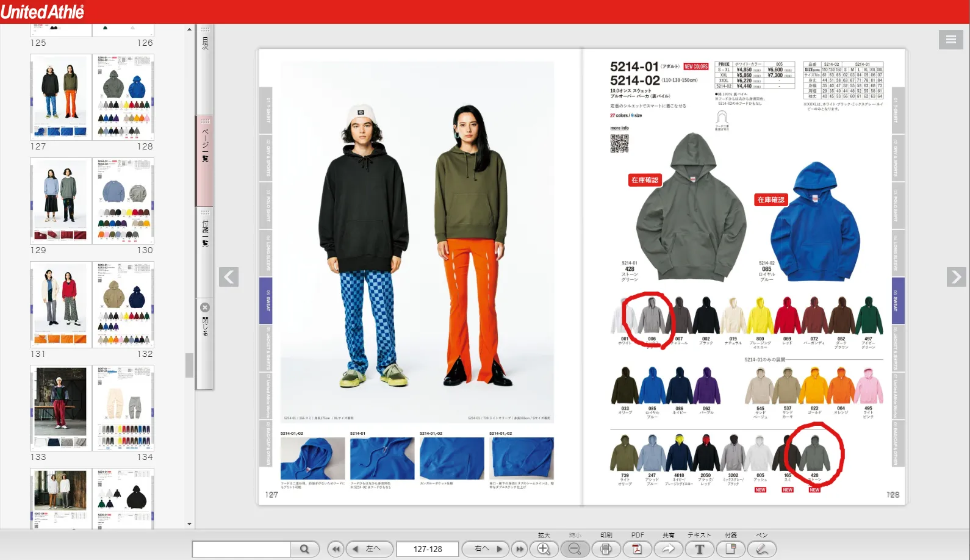
Task: Open page 133 thumbnail in sidebar
Action: [61, 408]
